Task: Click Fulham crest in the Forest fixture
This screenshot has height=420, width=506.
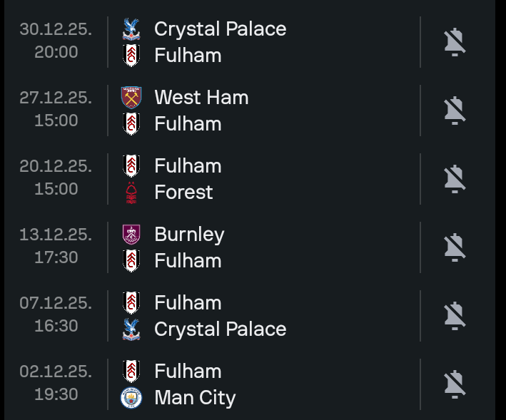Action: [x=131, y=166]
